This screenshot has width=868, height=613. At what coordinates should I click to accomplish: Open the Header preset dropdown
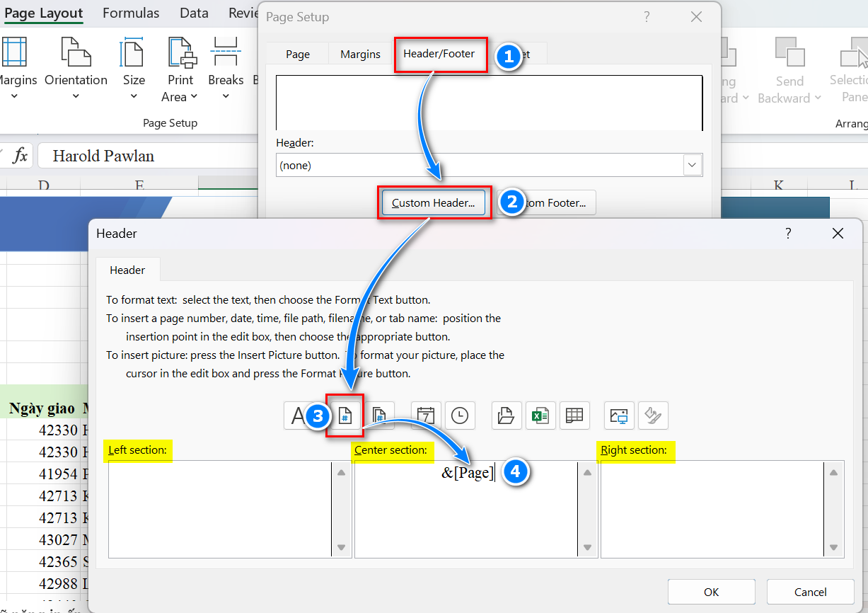point(692,166)
